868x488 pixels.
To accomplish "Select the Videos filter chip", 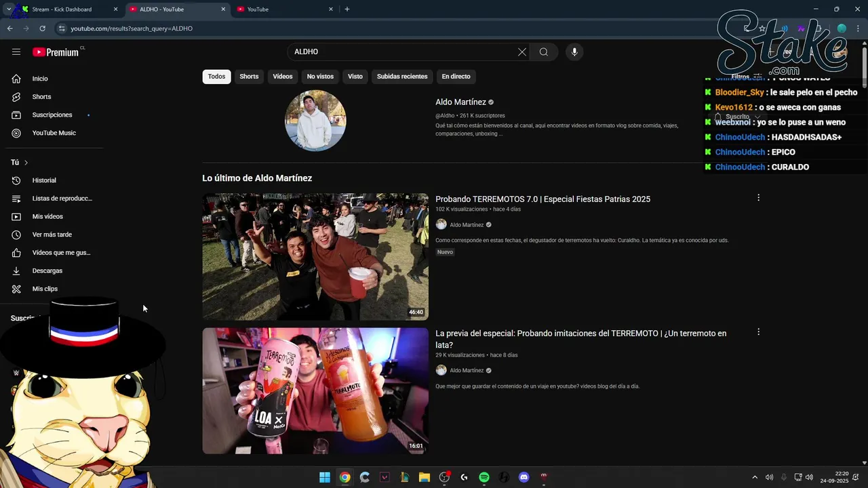I will point(283,77).
